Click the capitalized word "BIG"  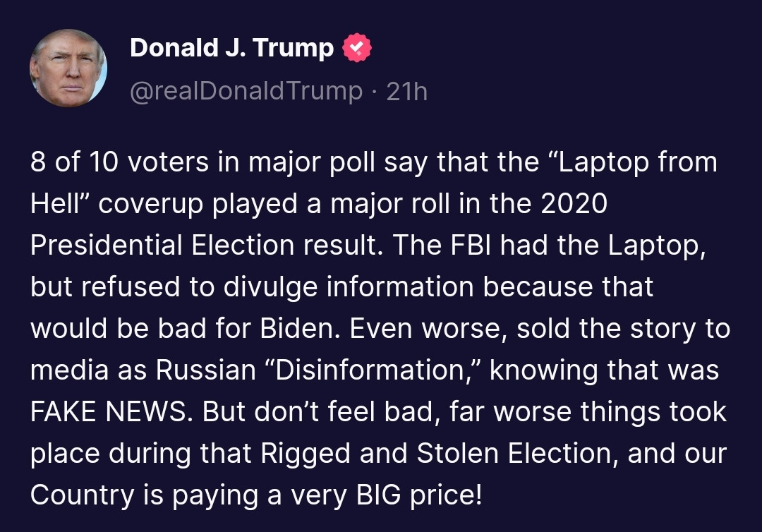coord(380,495)
